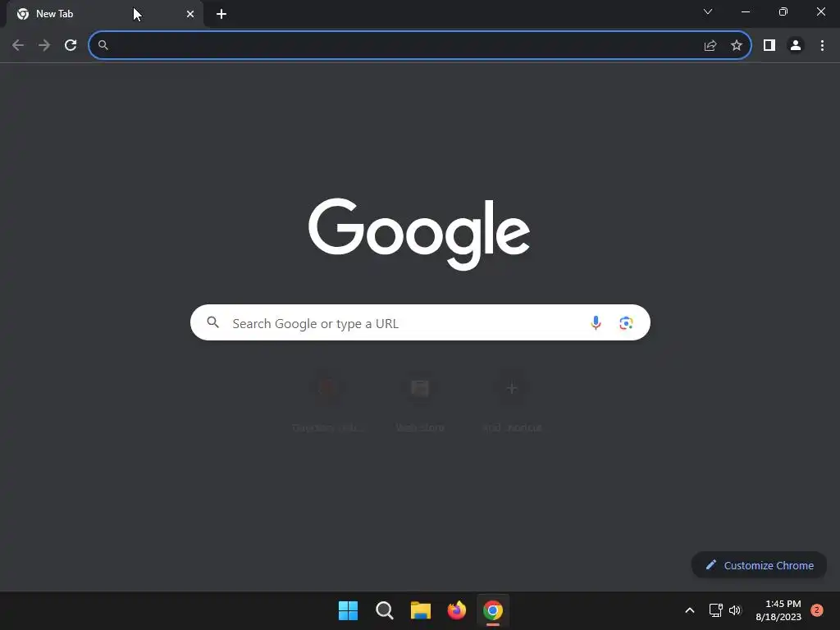Open a new tab with plus button
The image size is (840, 630).
point(221,14)
